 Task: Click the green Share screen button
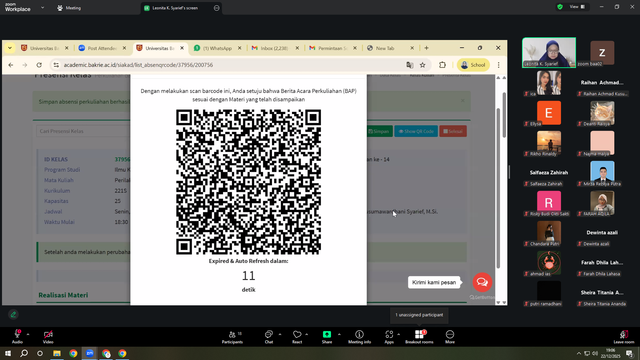point(327,337)
